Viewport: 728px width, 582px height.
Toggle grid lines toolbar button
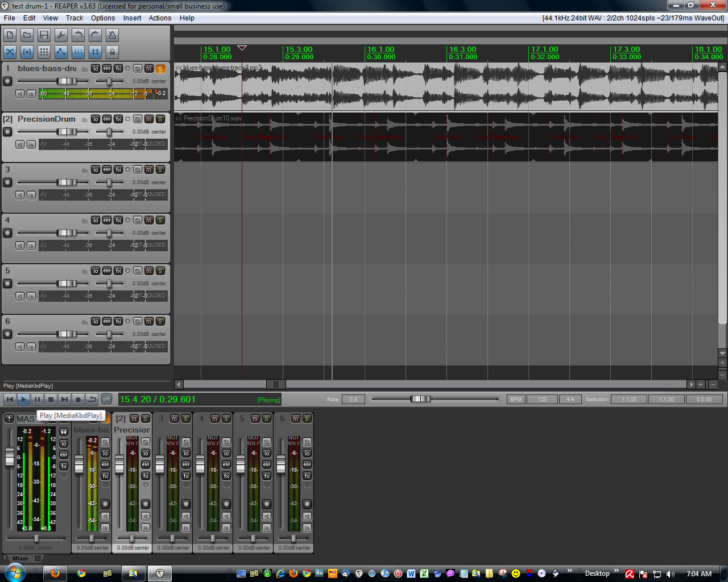tap(78, 52)
